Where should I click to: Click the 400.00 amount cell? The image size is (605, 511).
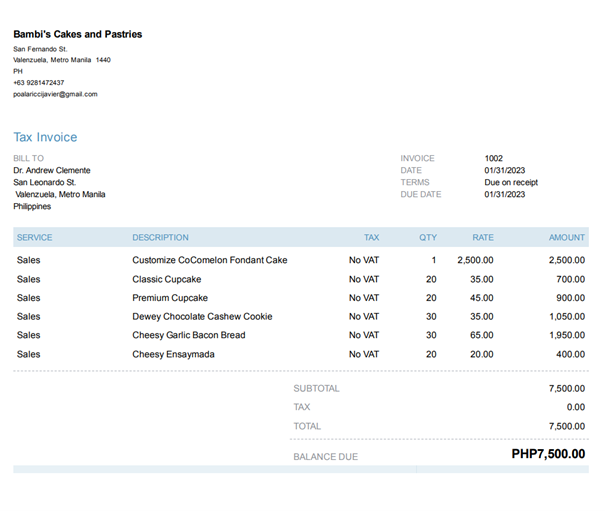(570, 354)
